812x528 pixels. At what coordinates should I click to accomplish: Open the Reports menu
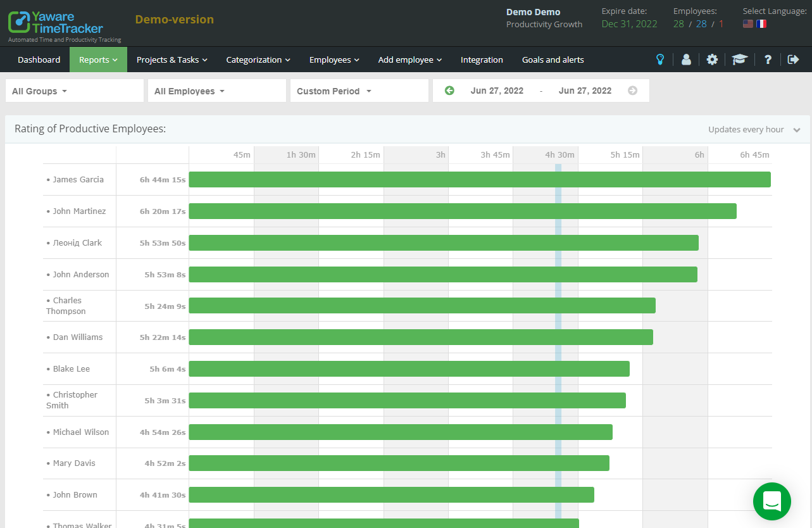coord(98,60)
